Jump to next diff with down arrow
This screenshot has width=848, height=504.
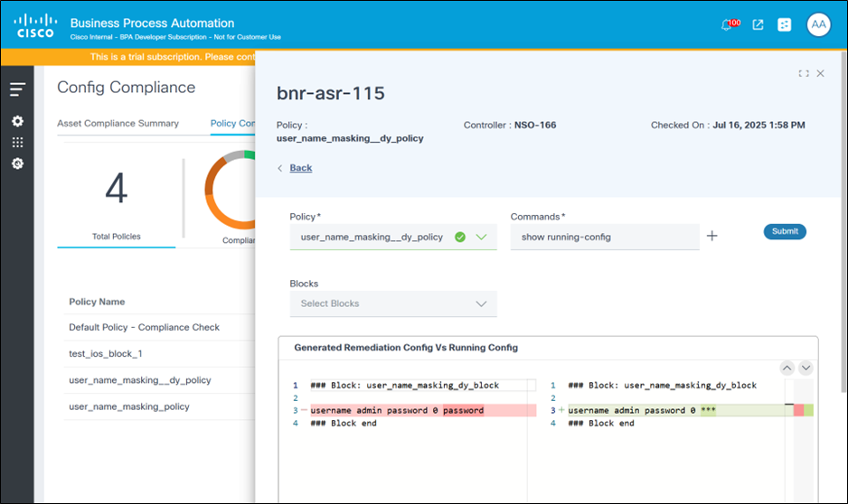pos(806,368)
